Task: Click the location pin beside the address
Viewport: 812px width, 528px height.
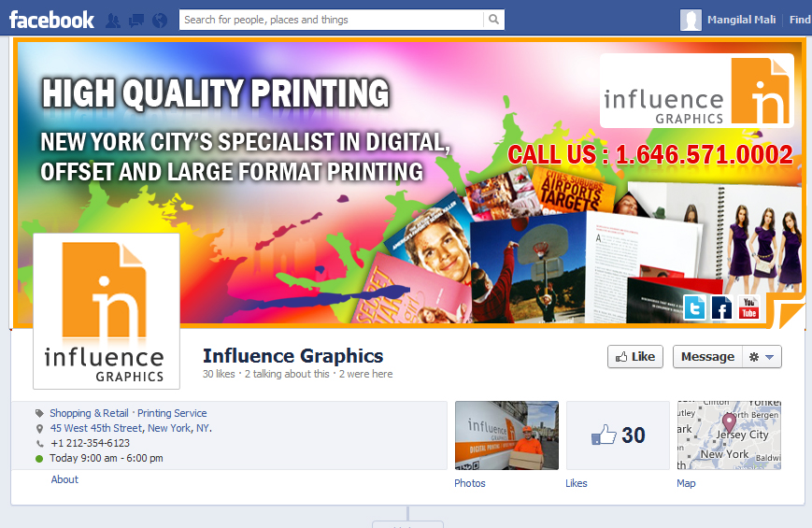Action: [39, 429]
